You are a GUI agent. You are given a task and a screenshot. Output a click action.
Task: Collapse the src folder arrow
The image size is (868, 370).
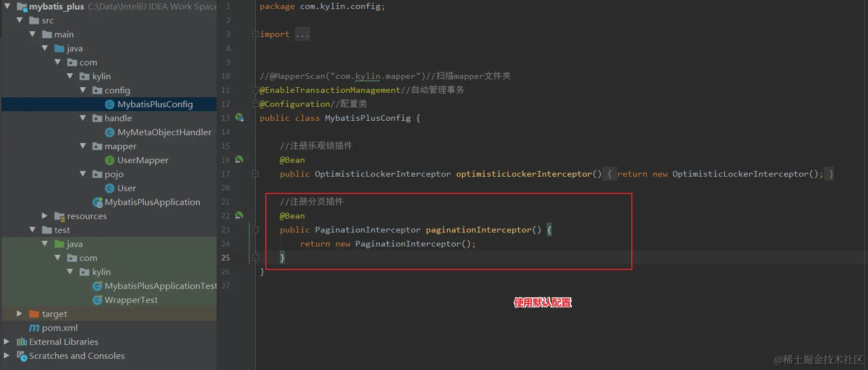point(20,21)
